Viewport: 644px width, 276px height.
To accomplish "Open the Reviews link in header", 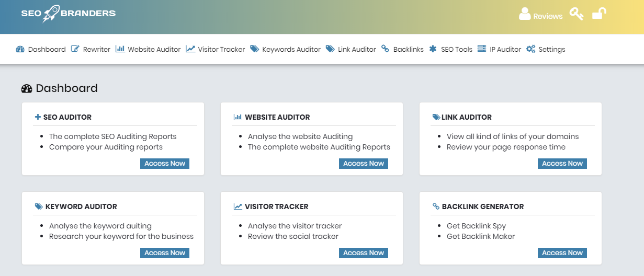I will point(548,16).
